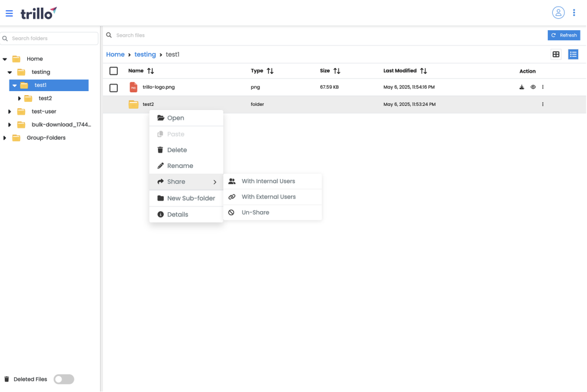Screen dimensions: 587x392
Task: Toggle the Deleted Files switch
Action: [64, 379]
